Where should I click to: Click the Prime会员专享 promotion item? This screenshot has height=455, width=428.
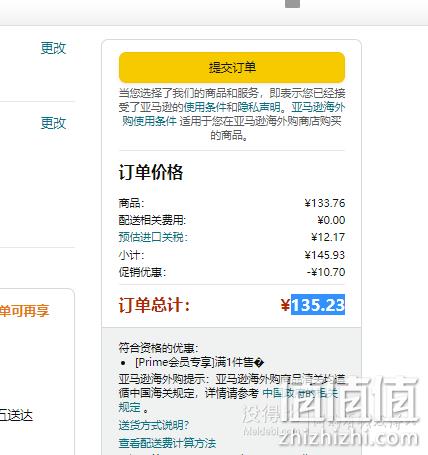tap(200, 362)
